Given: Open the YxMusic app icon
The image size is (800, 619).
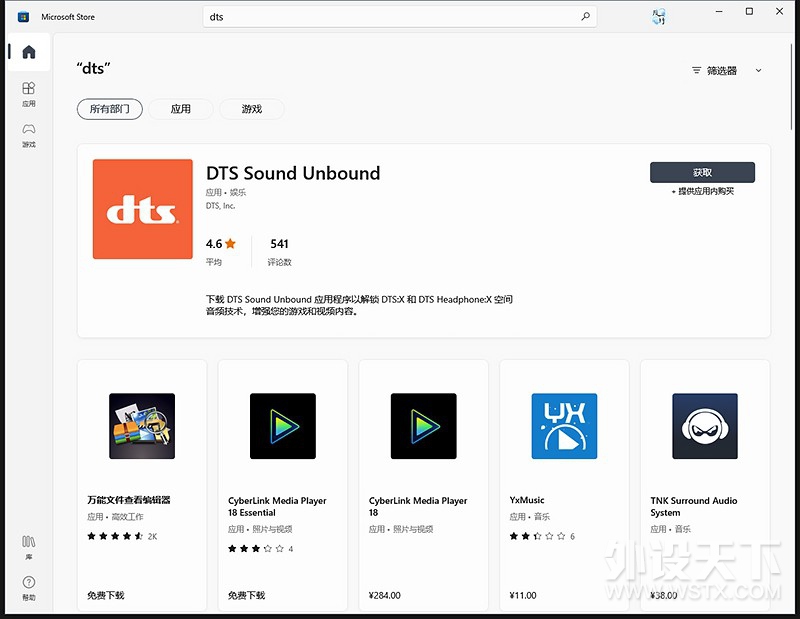Looking at the screenshot, I should [564, 426].
